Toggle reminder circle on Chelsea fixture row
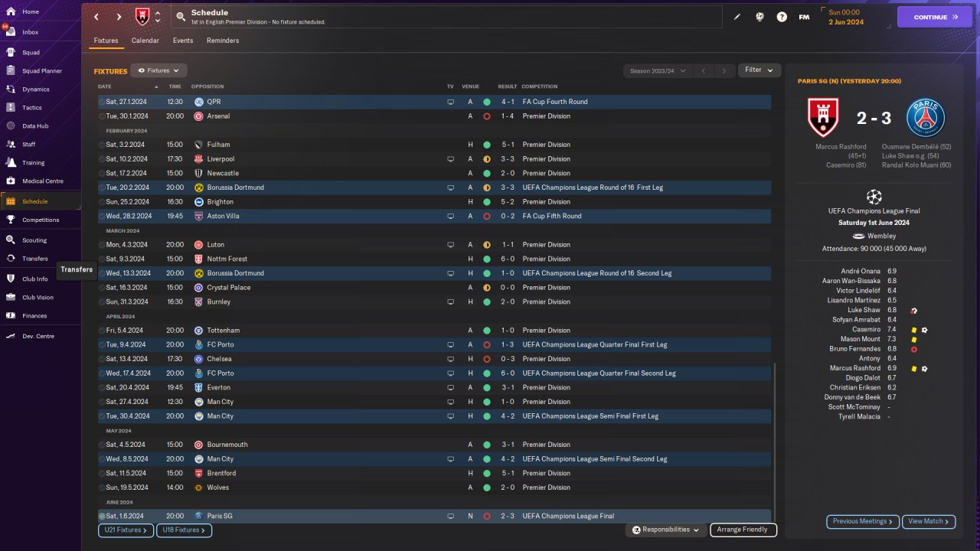This screenshot has width=980, height=551. (x=102, y=359)
